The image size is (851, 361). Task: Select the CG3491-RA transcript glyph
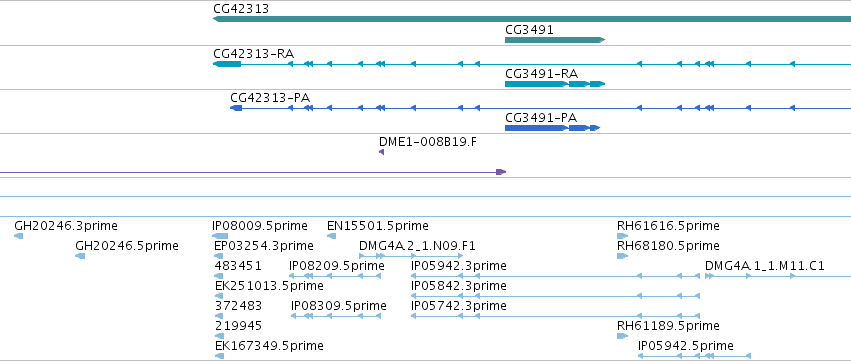coord(555,84)
